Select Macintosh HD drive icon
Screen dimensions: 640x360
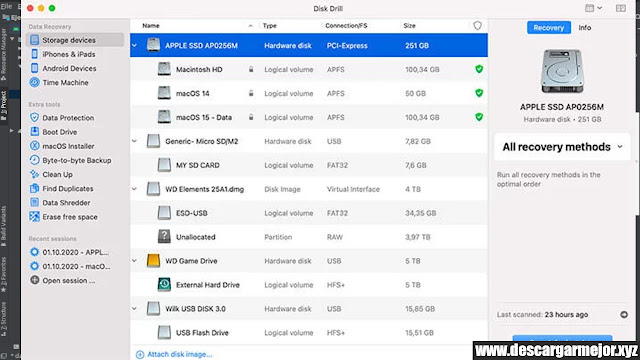click(x=164, y=69)
